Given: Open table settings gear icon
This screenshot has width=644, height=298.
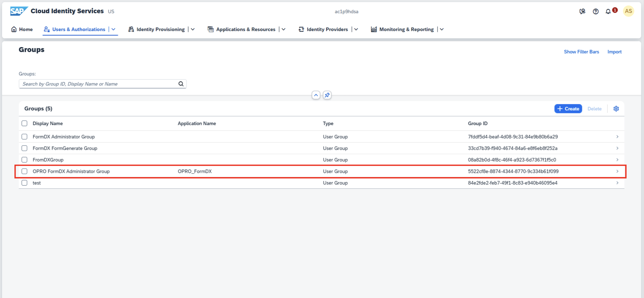Looking at the screenshot, I should (616, 109).
